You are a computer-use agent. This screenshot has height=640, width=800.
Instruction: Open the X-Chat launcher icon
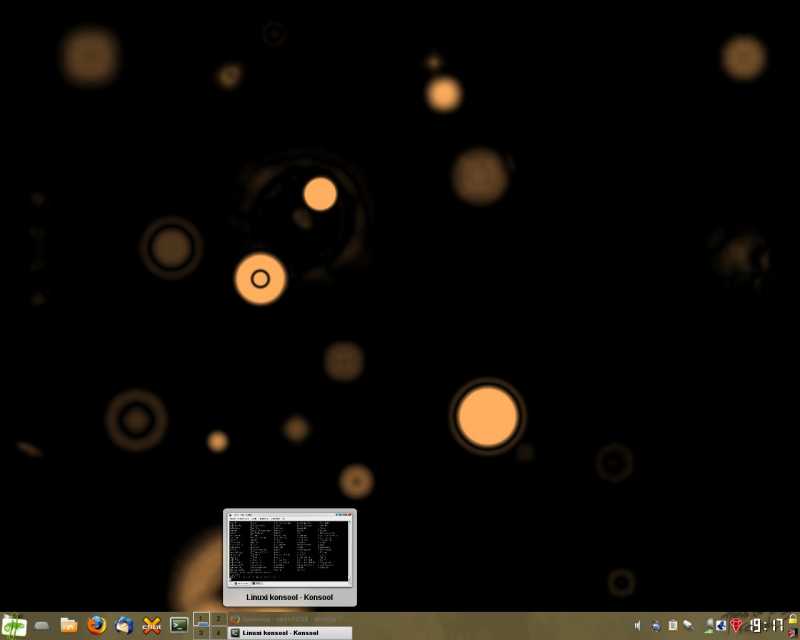click(x=152, y=626)
